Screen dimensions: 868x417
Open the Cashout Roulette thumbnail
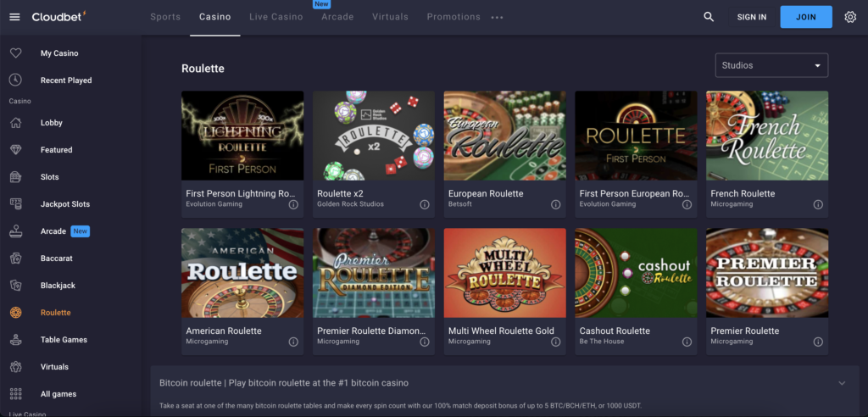point(636,273)
